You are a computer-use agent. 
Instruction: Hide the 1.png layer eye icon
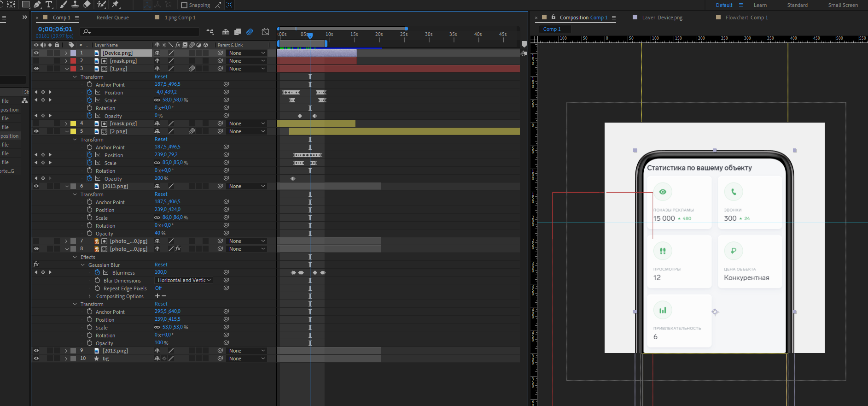[x=36, y=69]
